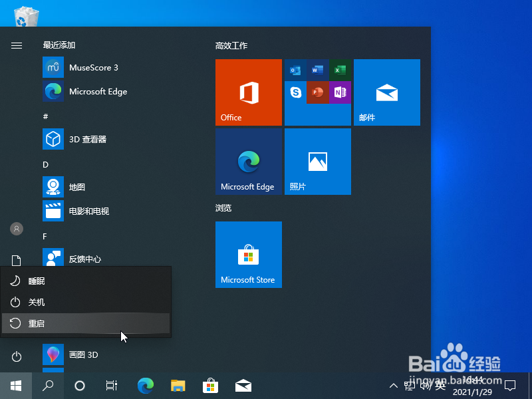532x399 pixels.
Task: Launch the Office tile
Action: [x=248, y=92]
